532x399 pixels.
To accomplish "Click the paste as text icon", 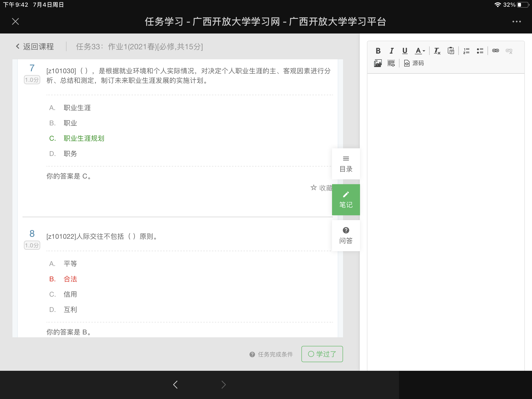I will 451,51.
